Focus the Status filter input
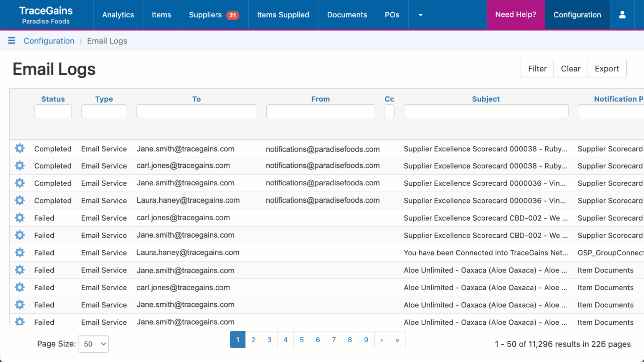This screenshot has width=644, height=362. pos(53,111)
